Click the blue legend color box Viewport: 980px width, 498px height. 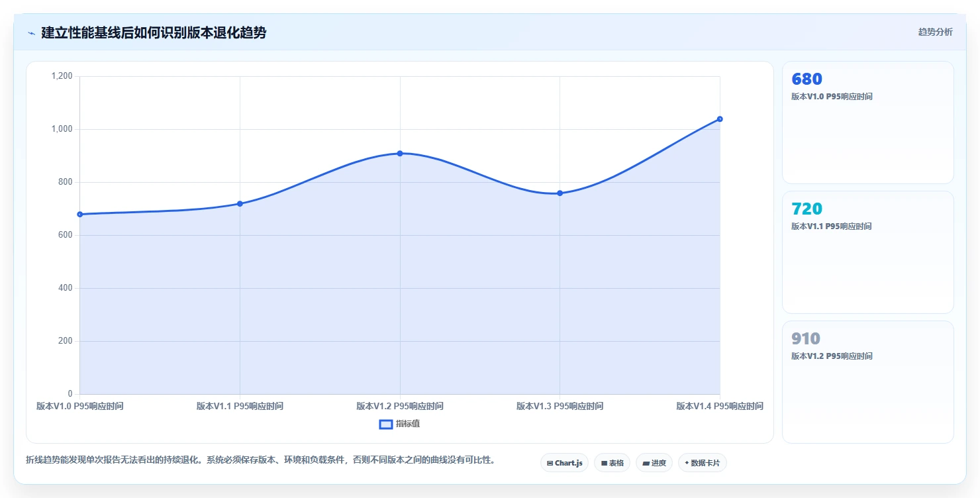tap(386, 424)
